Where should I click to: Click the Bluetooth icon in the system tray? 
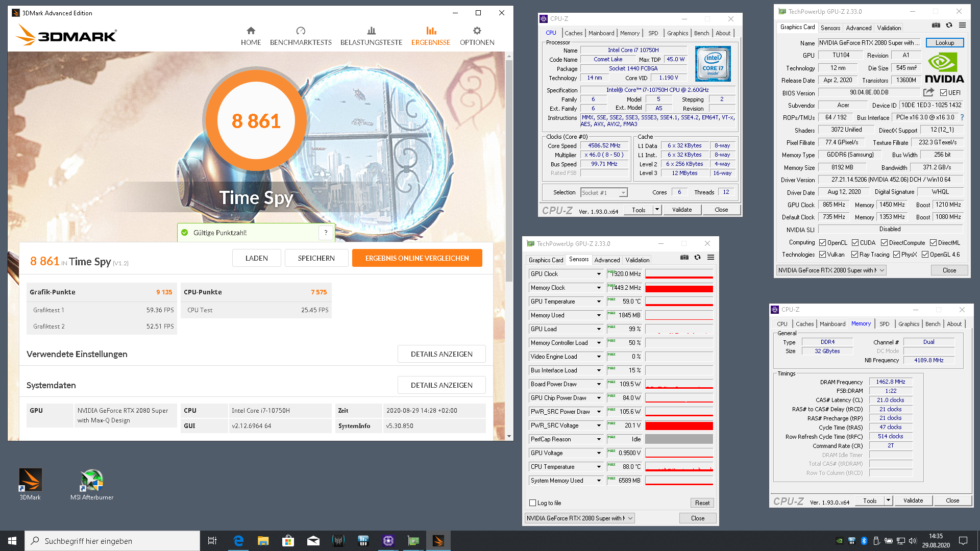point(864,541)
